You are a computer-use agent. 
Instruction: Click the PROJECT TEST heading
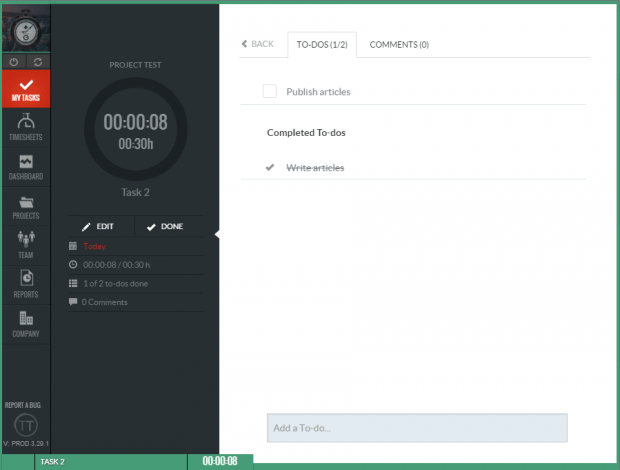click(x=135, y=65)
